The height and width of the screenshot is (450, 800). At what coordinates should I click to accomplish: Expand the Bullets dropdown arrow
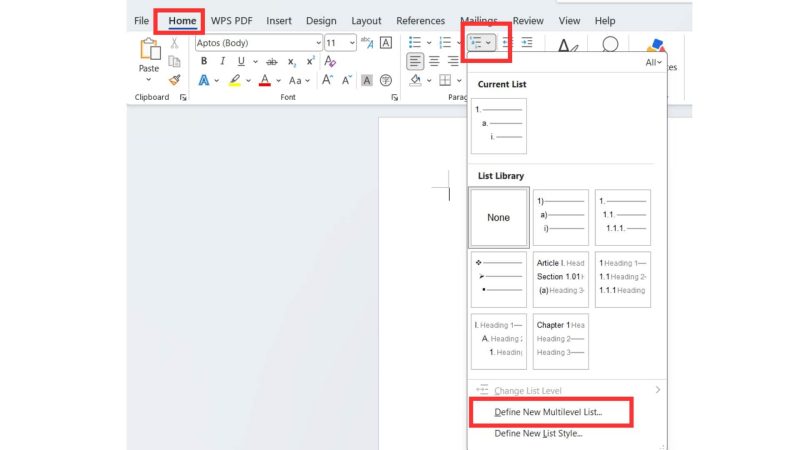429,43
